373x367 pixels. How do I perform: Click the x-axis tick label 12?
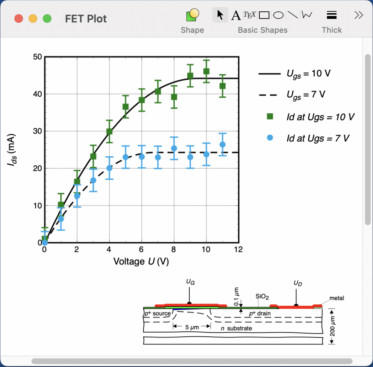tap(238, 249)
